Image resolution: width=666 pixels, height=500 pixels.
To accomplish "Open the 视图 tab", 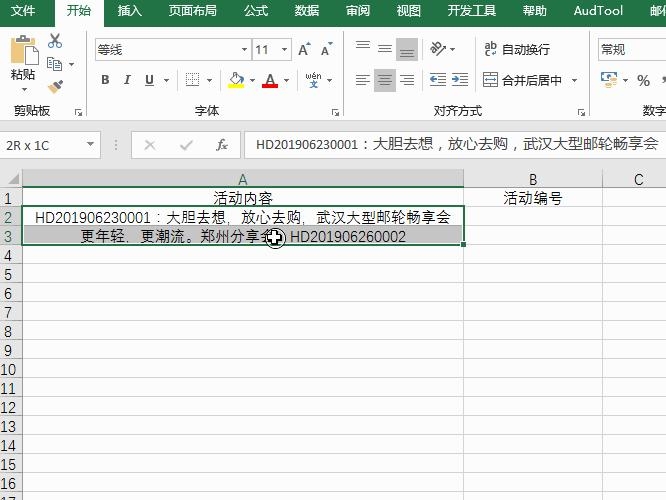I will point(409,11).
